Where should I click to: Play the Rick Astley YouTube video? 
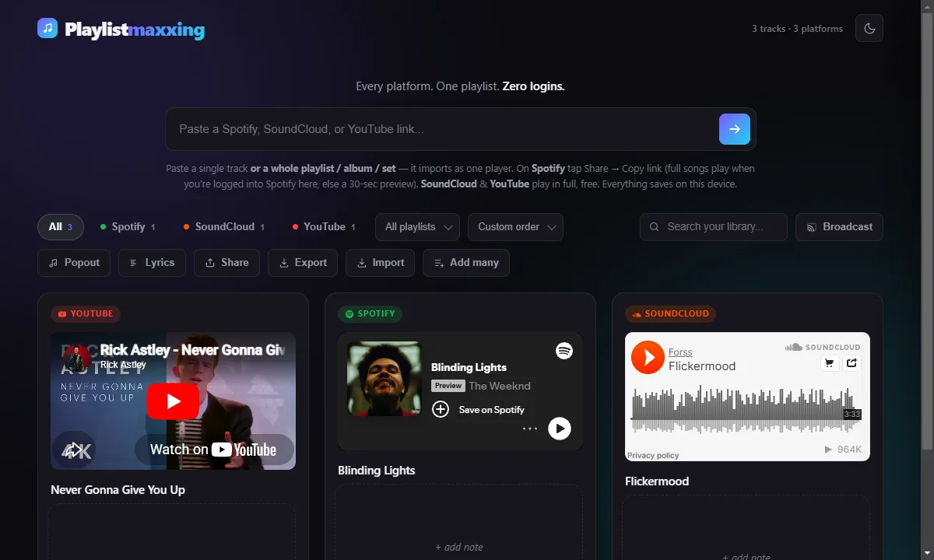tap(173, 401)
